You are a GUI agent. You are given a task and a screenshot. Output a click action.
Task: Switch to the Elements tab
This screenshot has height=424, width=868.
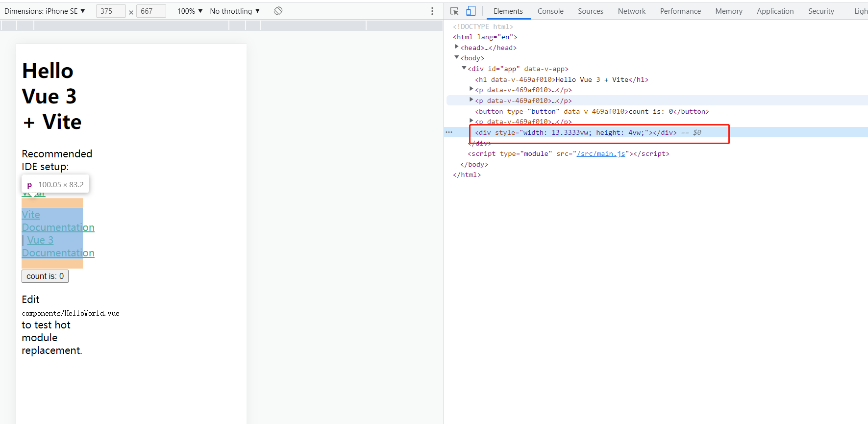pyautogui.click(x=508, y=11)
